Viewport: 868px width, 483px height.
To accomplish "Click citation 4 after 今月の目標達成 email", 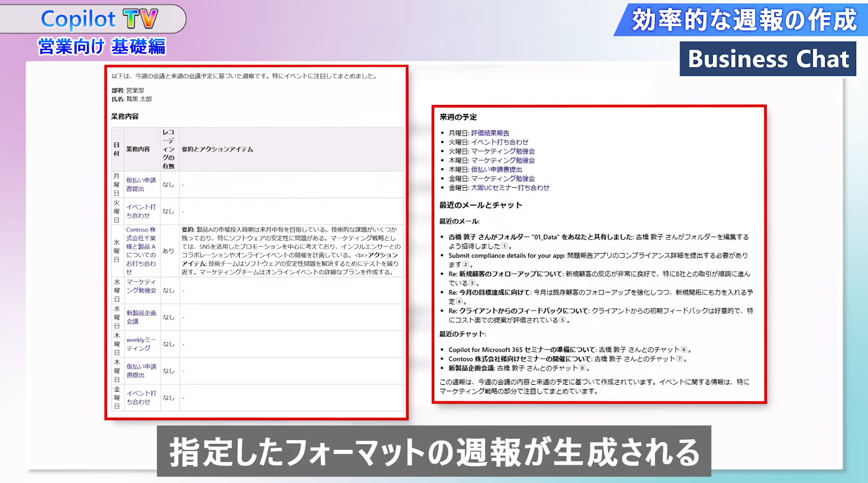I will tap(459, 302).
